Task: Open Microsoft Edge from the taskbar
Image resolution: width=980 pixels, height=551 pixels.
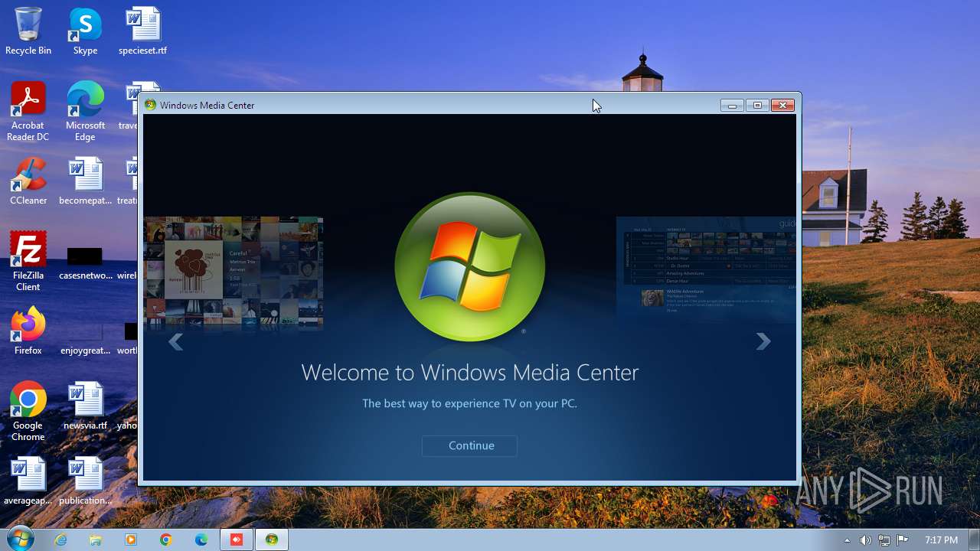Action: click(x=201, y=540)
